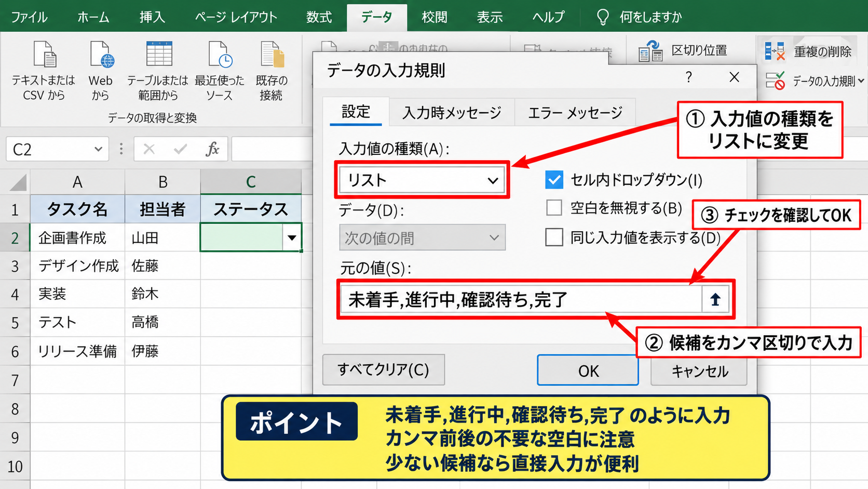Confirm the dialog with OK
868x489 pixels.
pos(588,371)
